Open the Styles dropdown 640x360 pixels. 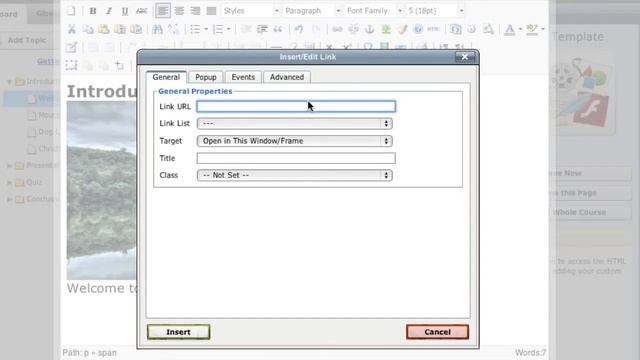coord(251,11)
